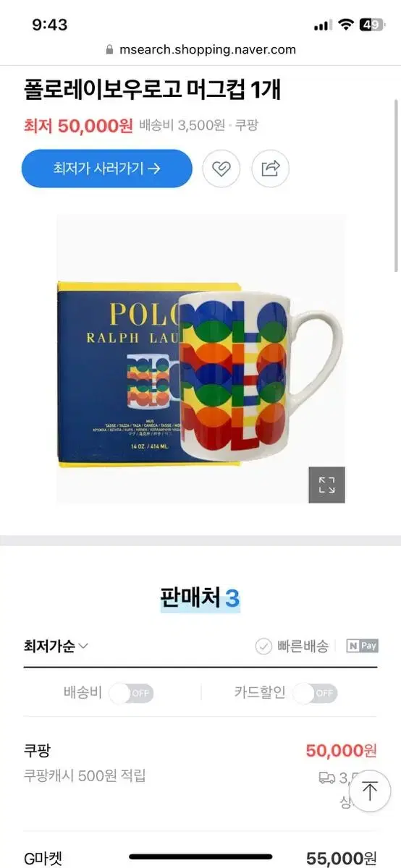Toggle the 카드할인 switch on
Viewport: 401px width, 868px height.
pos(315,693)
